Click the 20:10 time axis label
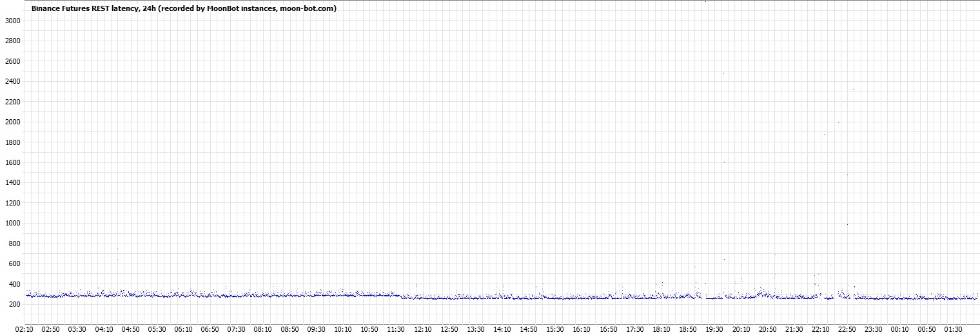Screen dimensions: 980x335 tap(741, 329)
